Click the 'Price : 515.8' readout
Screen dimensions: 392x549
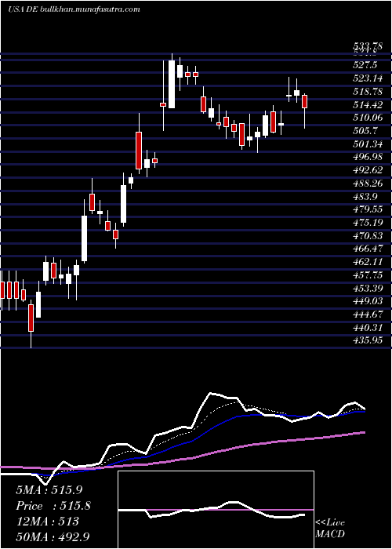pos(53,506)
